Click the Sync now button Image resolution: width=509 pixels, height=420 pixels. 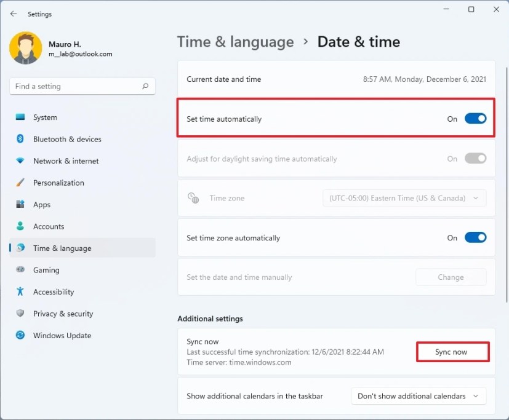click(x=451, y=352)
